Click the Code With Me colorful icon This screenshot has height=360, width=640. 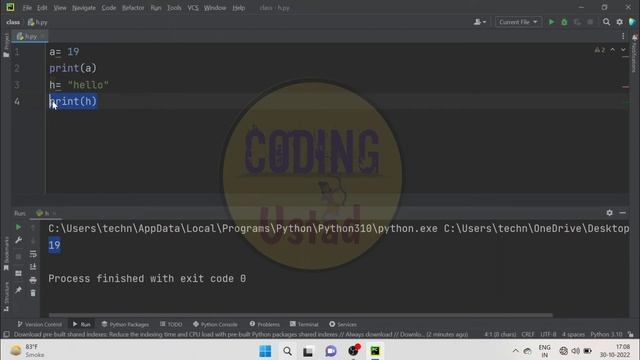coord(633,22)
